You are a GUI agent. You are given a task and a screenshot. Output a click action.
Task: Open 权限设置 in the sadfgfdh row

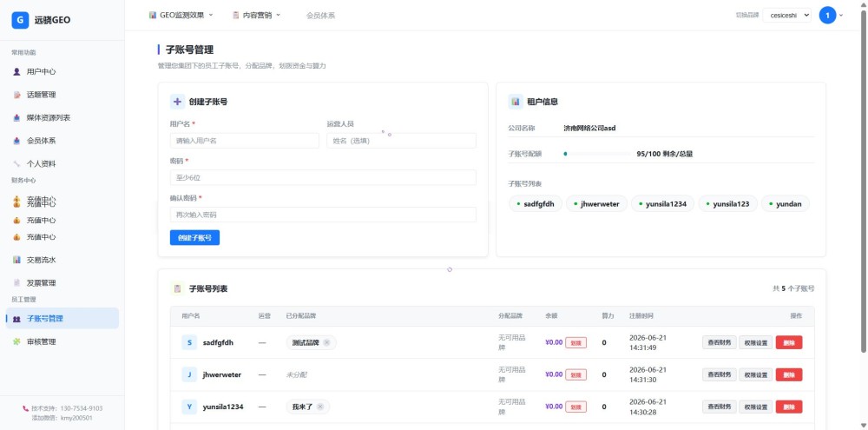click(756, 343)
